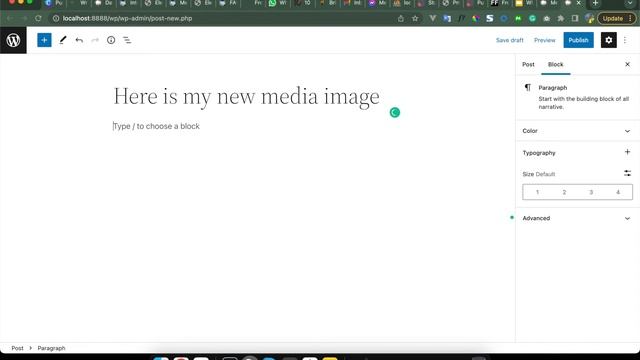The width and height of the screenshot is (640, 360).
Task: Click the Grammarly green circle icon
Action: coord(395,113)
